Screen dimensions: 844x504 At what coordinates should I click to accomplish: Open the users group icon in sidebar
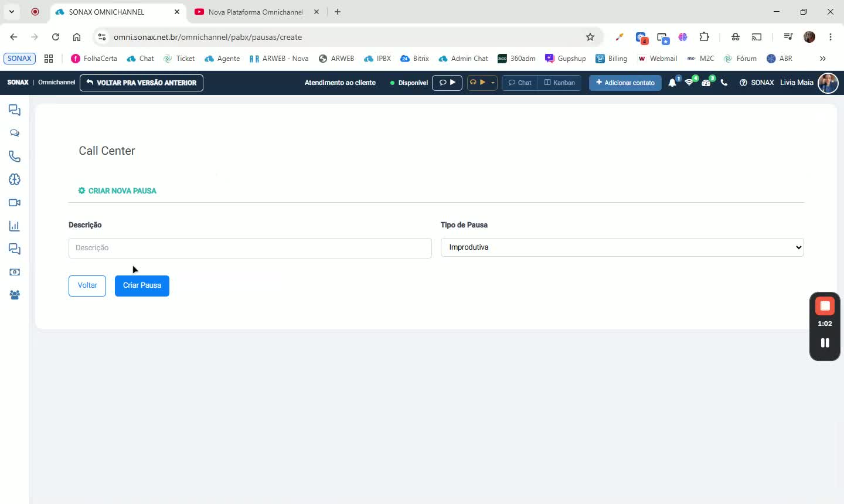point(15,295)
